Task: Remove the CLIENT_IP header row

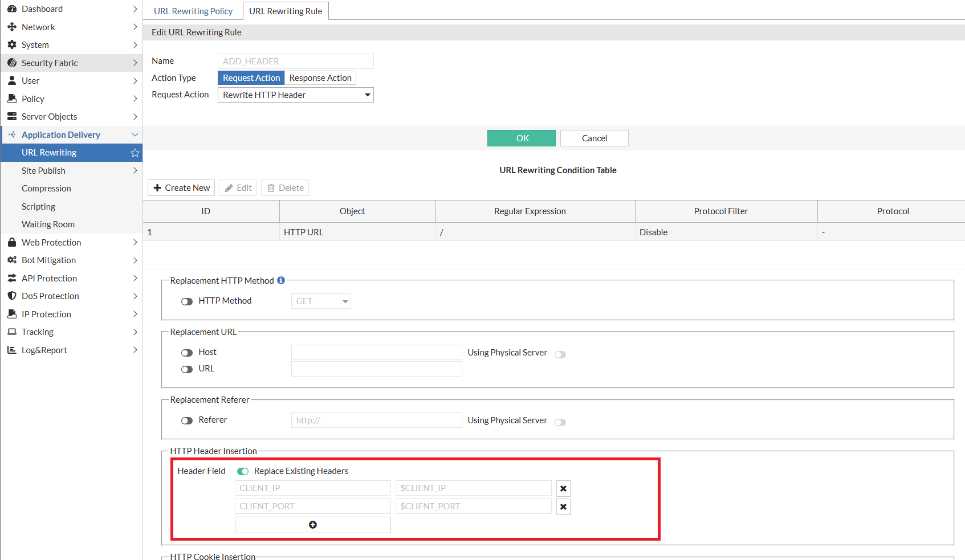Action: click(563, 488)
